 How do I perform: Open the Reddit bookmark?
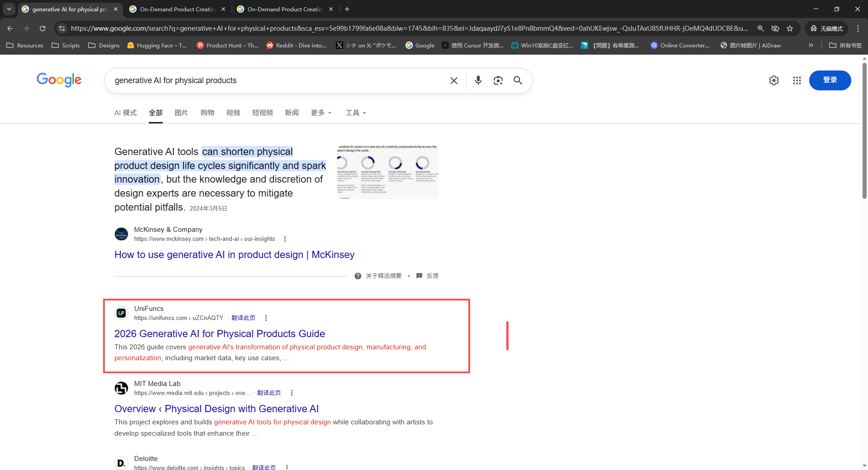297,45
